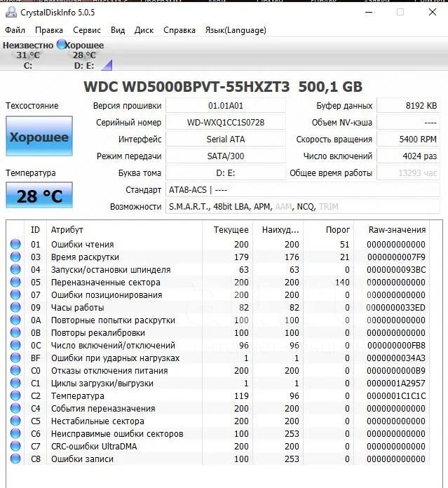
Task: Click the SATA/300 transfer mode field
Action: pyautogui.click(x=226, y=156)
